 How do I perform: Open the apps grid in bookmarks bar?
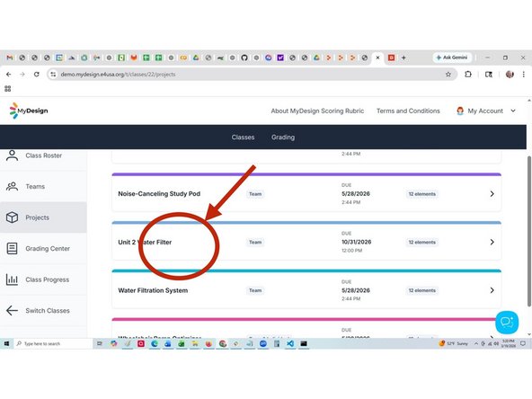coord(8,89)
